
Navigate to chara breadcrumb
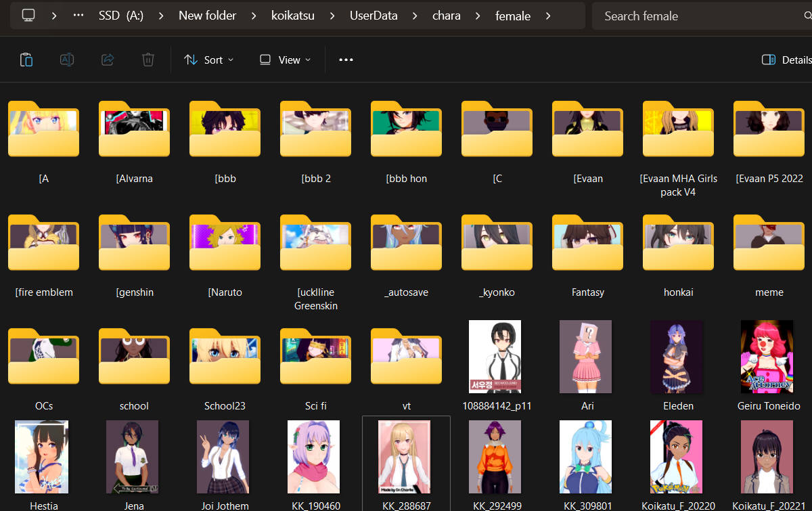[x=447, y=15]
